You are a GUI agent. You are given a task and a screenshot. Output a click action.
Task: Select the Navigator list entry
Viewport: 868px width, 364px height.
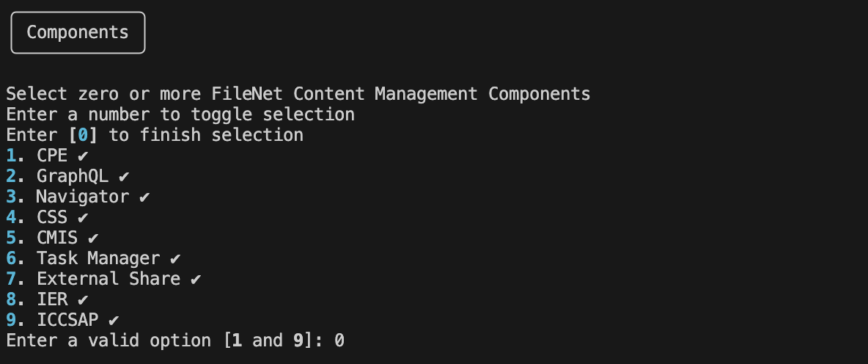(83, 197)
